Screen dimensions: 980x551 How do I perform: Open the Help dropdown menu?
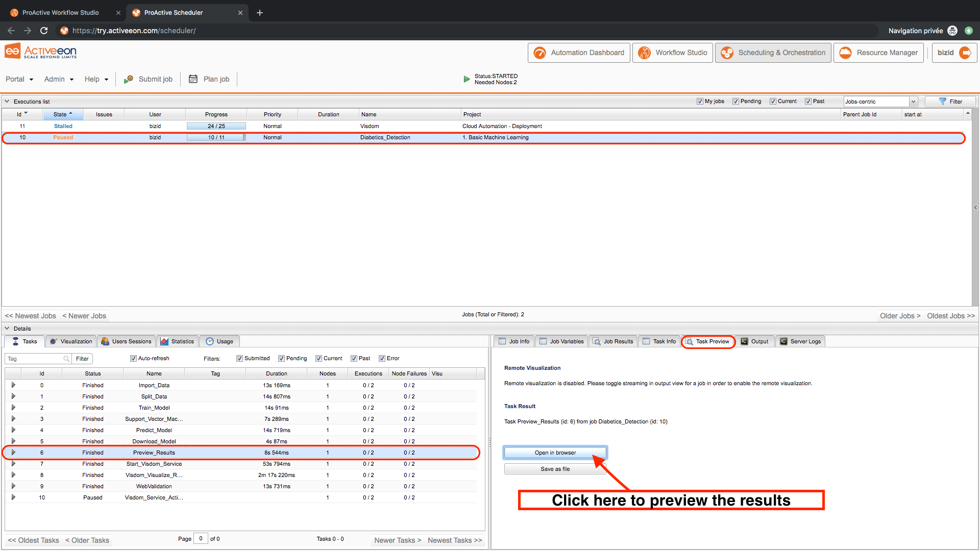coord(96,79)
